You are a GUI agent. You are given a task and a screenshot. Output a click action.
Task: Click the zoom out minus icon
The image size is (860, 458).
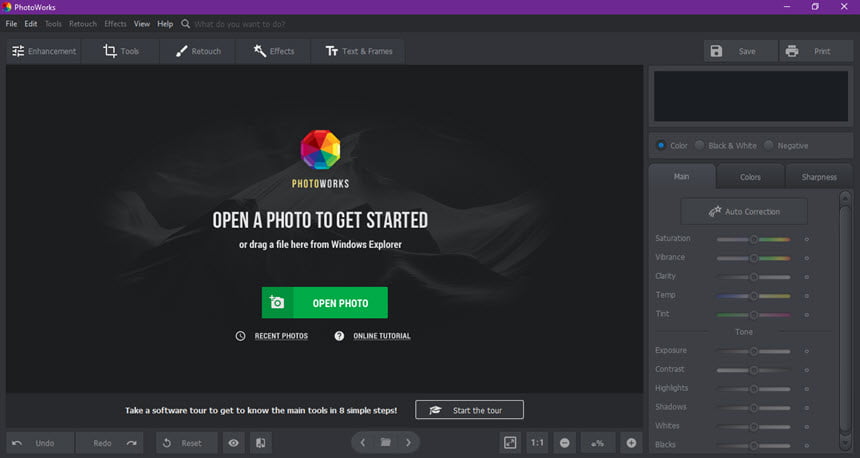click(565, 443)
